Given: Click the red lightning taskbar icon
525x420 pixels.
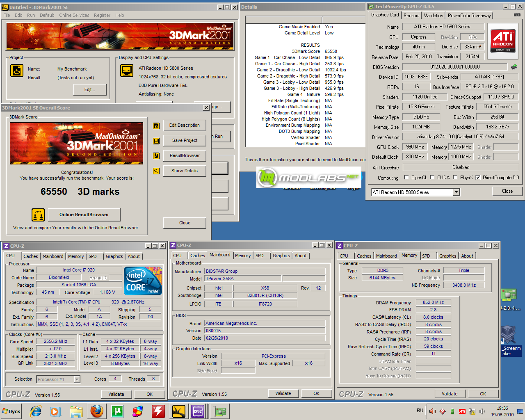Looking at the screenshot, I should (x=158, y=411).
